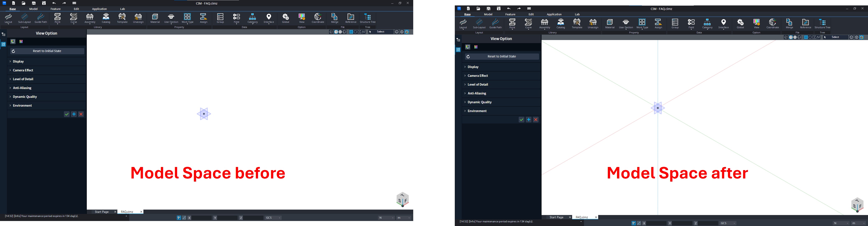Image resolution: width=868 pixels, height=226 pixels.
Task: Confirm View Option changes with the green checkmark
Action: pos(66,114)
